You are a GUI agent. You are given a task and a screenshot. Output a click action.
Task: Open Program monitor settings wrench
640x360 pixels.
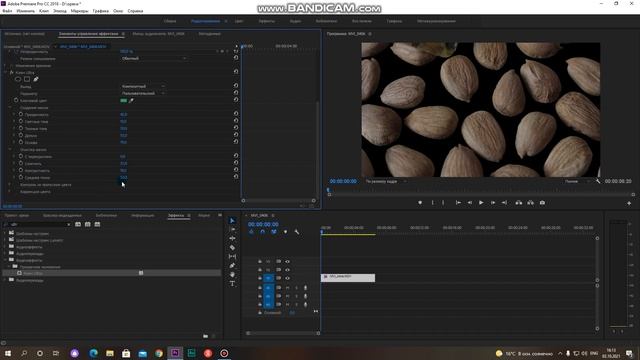tap(598, 181)
